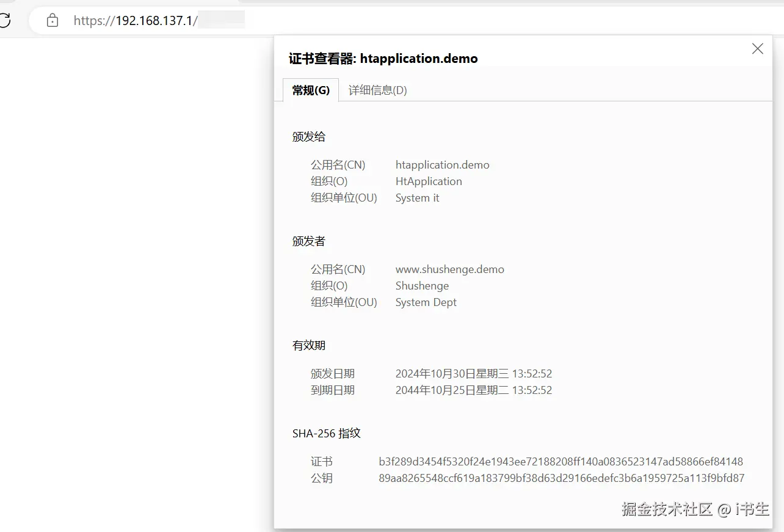
Task: Click the issuer common name www.shushenge.demo
Action: [450, 269]
